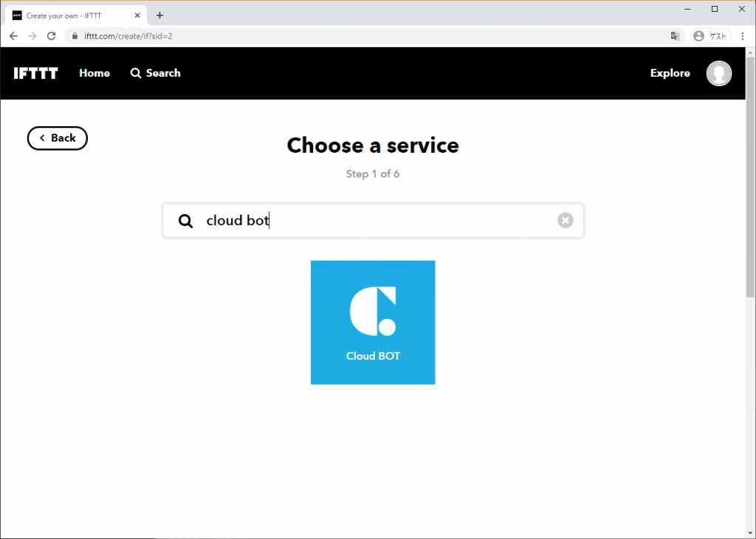This screenshot has height=539, width=756.
Task: Click the 'Step 1 of 6' text
Action: [x=373, y=174]
